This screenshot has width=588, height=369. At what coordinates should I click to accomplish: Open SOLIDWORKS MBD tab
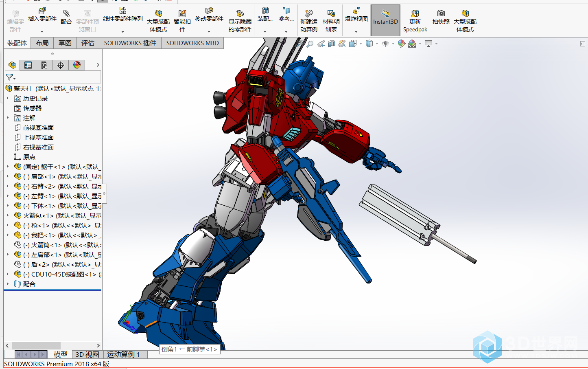192,43
